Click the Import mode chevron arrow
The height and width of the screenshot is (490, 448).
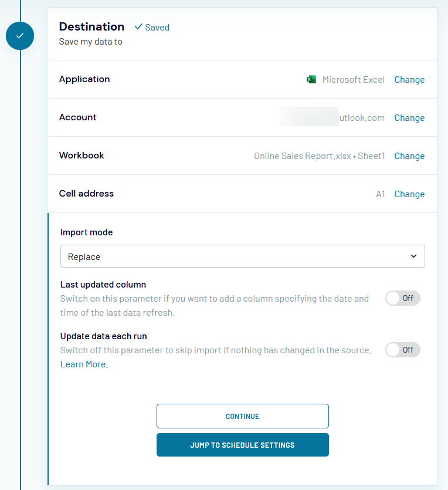(x=413, y=256)
